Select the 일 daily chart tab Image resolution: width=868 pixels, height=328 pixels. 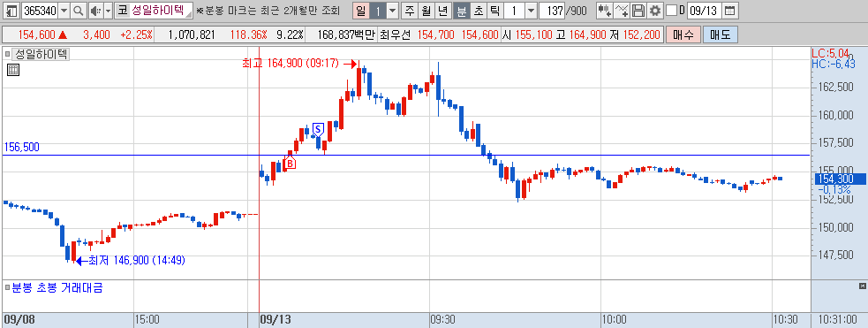(361, 10)
